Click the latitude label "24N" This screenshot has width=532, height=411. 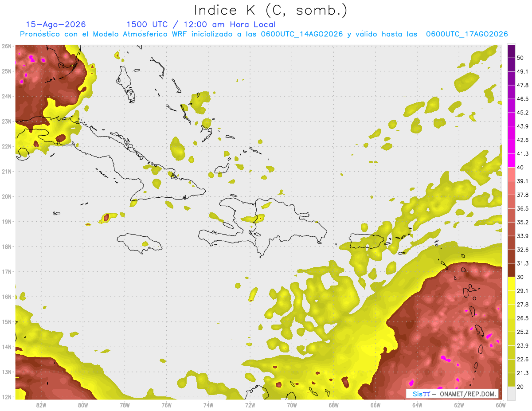point(7,96)
